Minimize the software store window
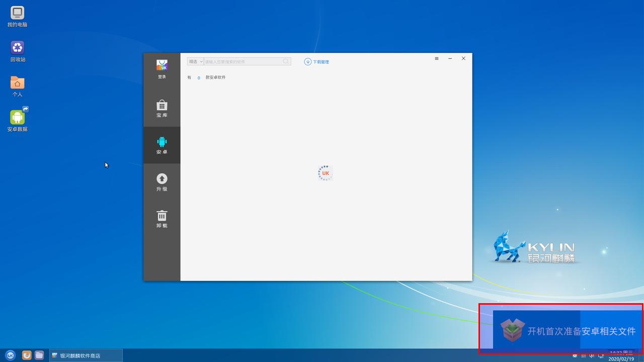The image size is (644, 362). pos(450,58)
